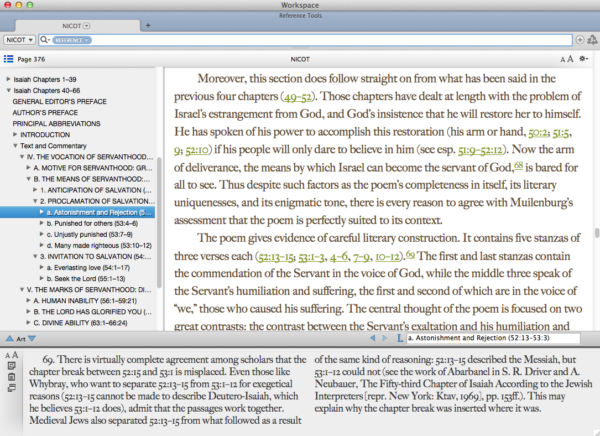Click the Art navigation label
Screen dimensions: 600x436
(x=21, y=339)
